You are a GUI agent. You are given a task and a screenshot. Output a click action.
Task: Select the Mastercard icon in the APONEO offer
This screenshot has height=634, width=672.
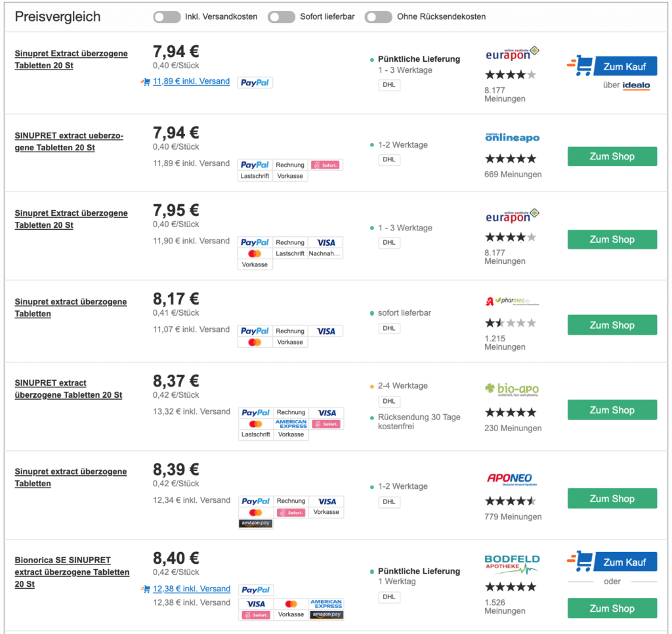point(256,513)
